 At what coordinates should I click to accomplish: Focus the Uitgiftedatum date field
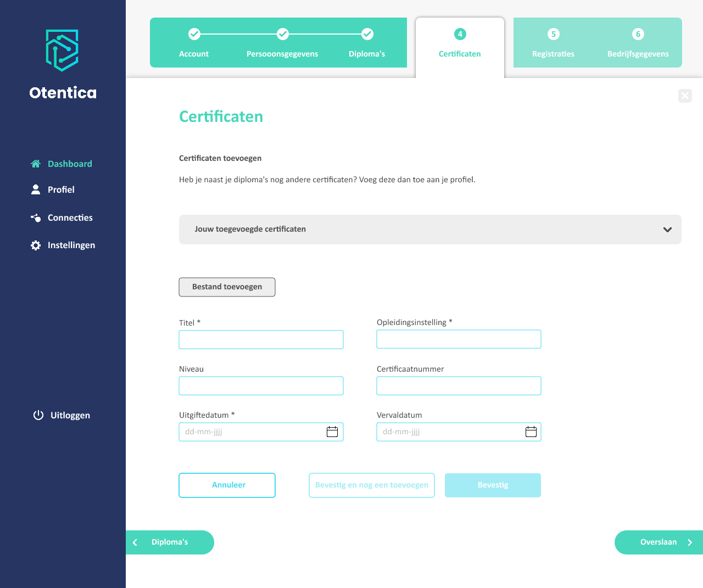pyautogui.click(x=261, y=432)
